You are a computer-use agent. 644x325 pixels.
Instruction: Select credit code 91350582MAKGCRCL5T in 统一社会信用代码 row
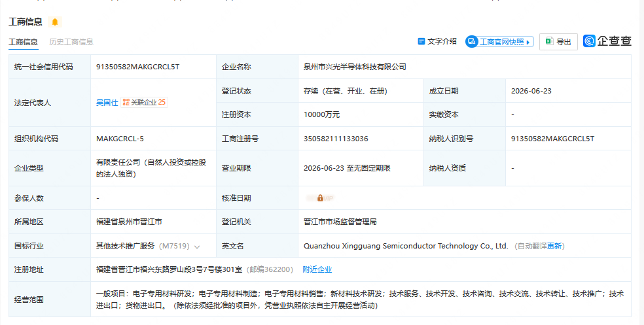(137, 67)
